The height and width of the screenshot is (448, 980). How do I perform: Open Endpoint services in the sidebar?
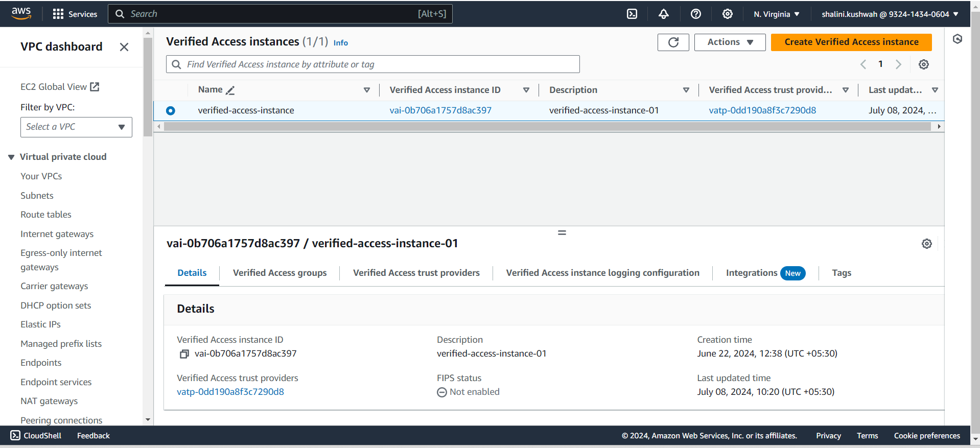(x=56, y=382)
